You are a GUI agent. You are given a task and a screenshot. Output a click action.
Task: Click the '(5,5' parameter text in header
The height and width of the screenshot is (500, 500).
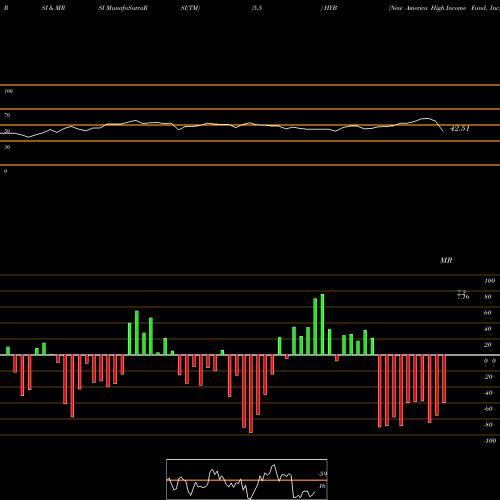257,8
